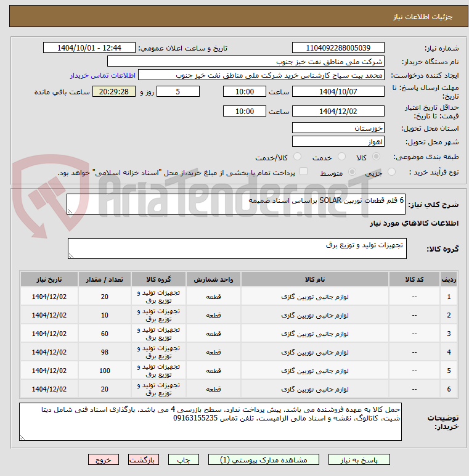The width and height of the screenshot is (469, 476).
Task: Click the توضیحات خریدار notes textarea
Action: point(210,422)
